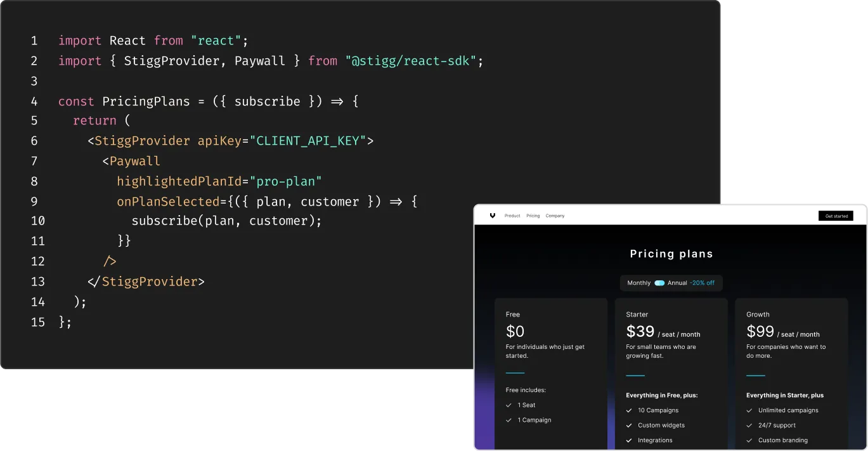Image resolution: width=868 pixels, height=451 pixels.
Task: Click the onPlanSelected attribute in code
Action: point(168,202)
